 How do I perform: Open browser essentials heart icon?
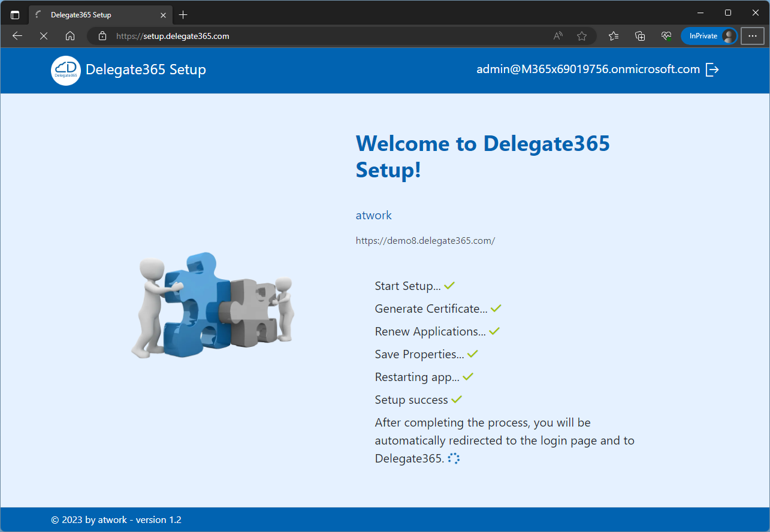[666, 36]
